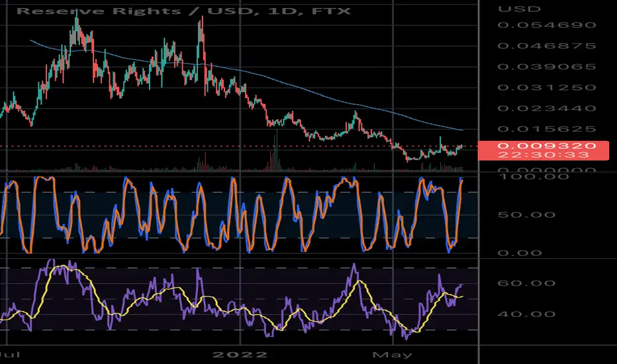Screen dimensions: 617x364
Task: Click the 2022 label on the time axis
Action: 240,355
